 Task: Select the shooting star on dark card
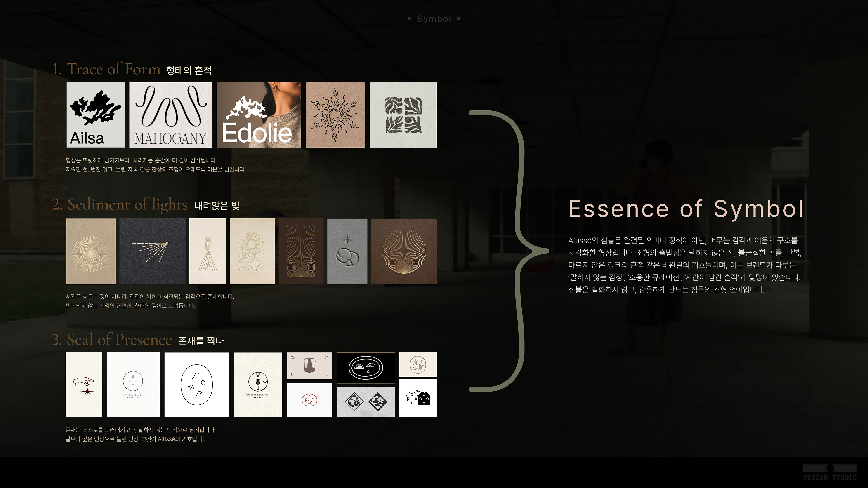click(152, 251)
